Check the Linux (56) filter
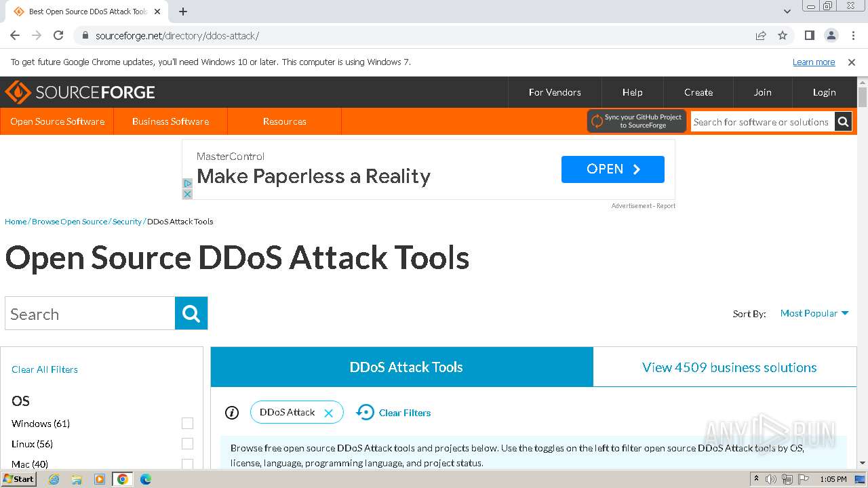This screenshot has width=868, height=488. tap(187, 444)
